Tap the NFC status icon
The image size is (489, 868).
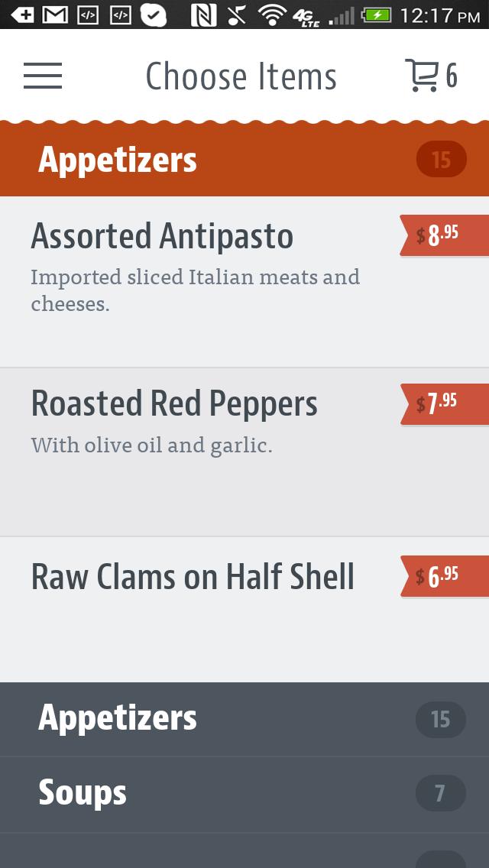pyautogui.click(x=202, y=15)
